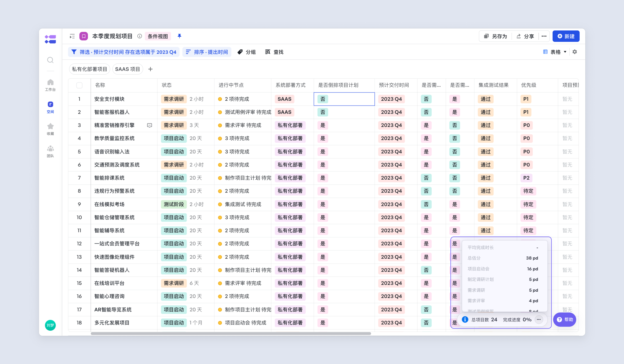Click the purple project bookmark icon
624x364 pixels.
84,36
